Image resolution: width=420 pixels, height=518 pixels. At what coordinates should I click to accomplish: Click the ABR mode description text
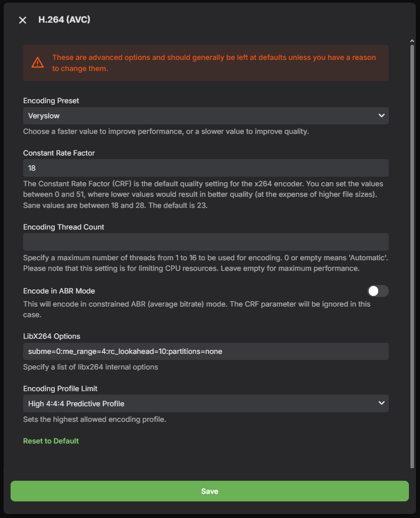[197, 309]
